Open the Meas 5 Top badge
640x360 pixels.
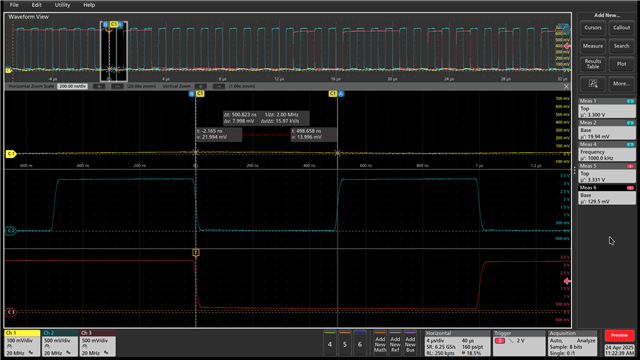(607, 173)
